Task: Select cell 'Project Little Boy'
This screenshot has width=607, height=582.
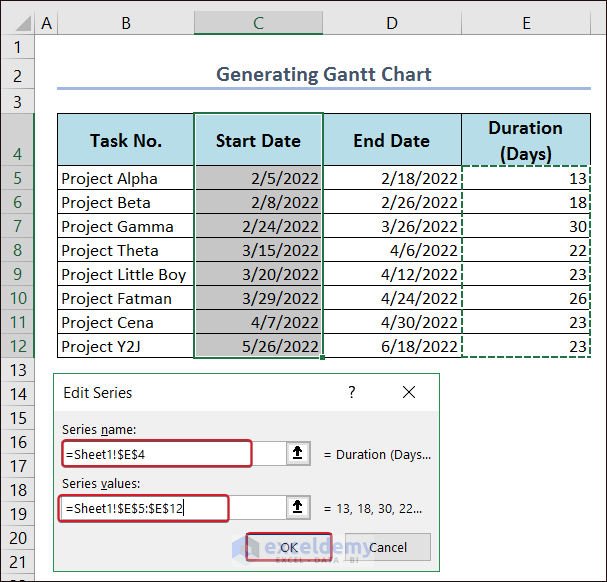Action: [126, 274]
